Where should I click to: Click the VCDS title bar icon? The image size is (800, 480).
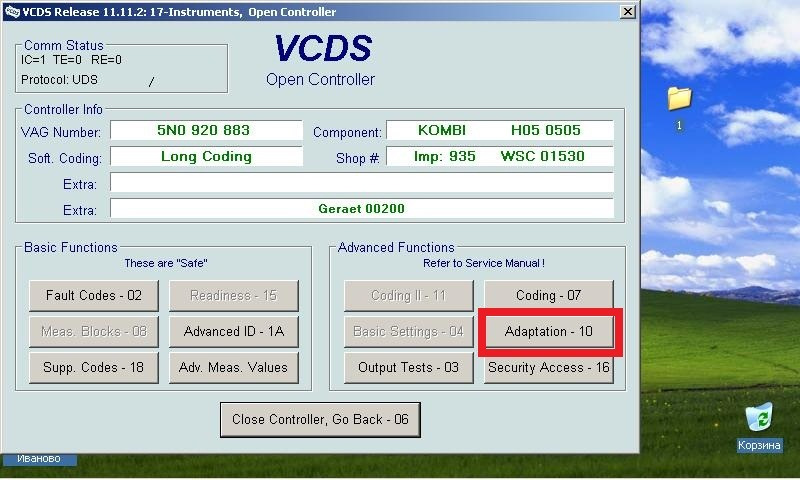[x=11, y=11]
